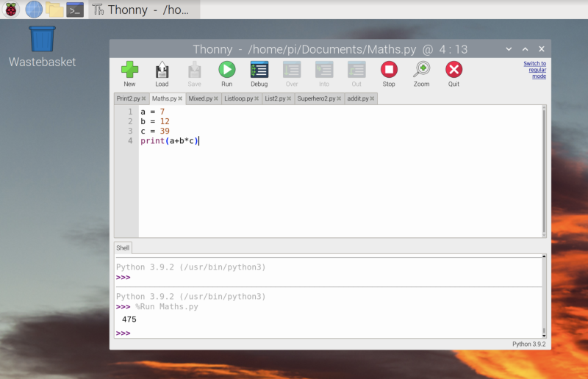The width and height of the screenshot is (588, 379).
Task: Click line number 4 in the gutter
Action: [130, 141]
